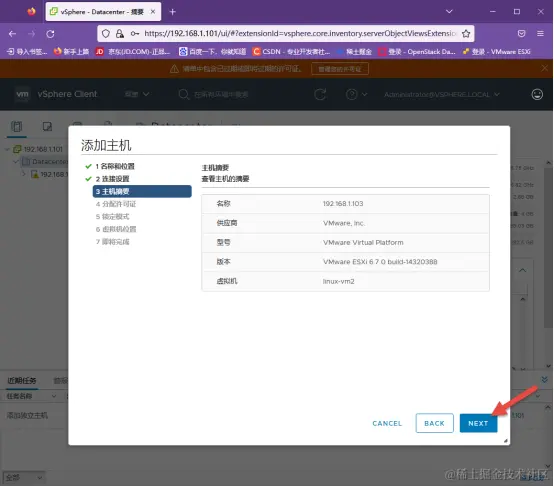This screenshot has width=554, height=486.
Task: Open the Firefox hamburger menu
Action: point(540,34)
